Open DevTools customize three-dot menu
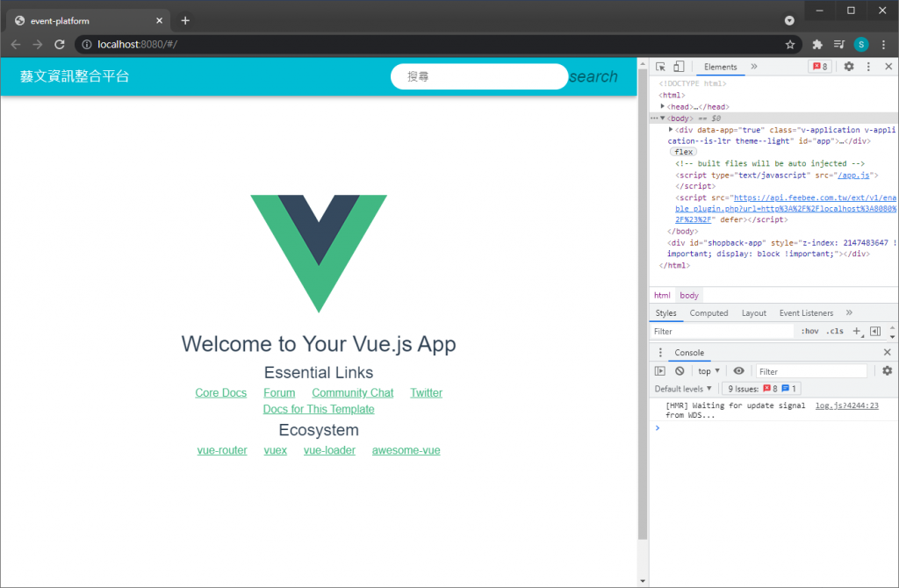899x588 pixels. click(868, 67)
